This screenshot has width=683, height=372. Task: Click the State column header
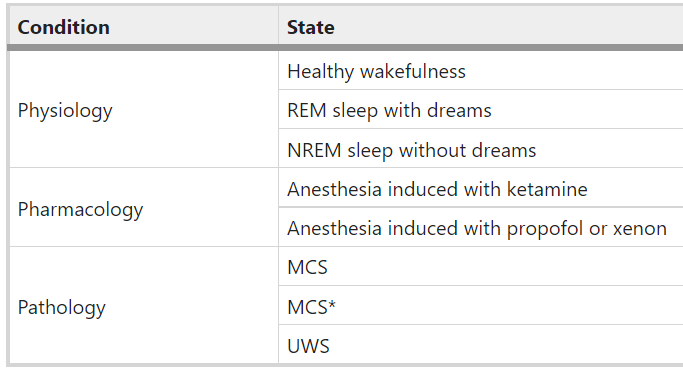coord(481,27)
